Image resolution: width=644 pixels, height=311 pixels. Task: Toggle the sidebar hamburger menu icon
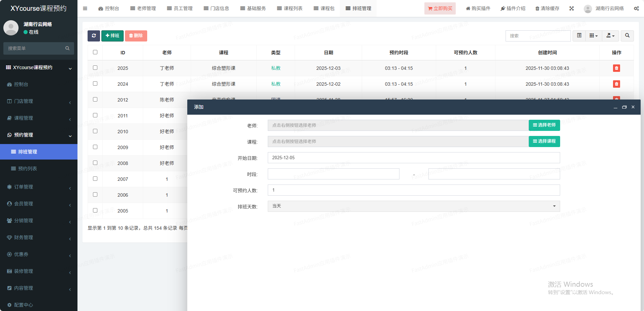(85, 8)
